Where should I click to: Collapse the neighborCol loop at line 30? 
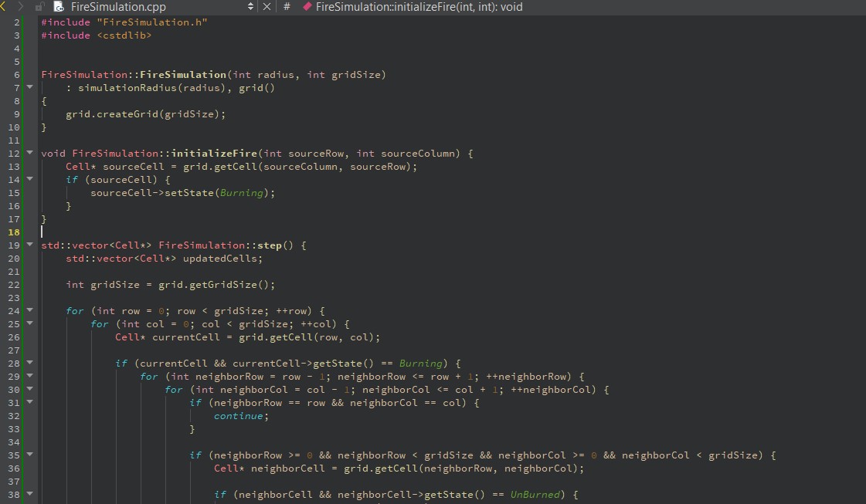[29, 389]
